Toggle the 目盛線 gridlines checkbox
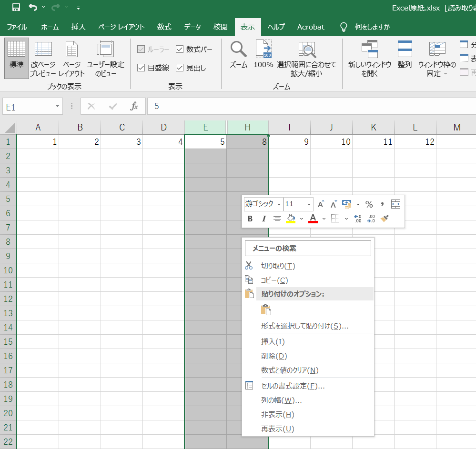 pos(141,68)
